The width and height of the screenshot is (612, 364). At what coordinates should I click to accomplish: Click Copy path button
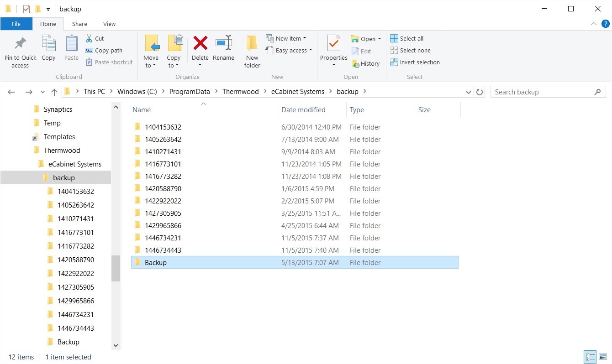coord(104,51)
